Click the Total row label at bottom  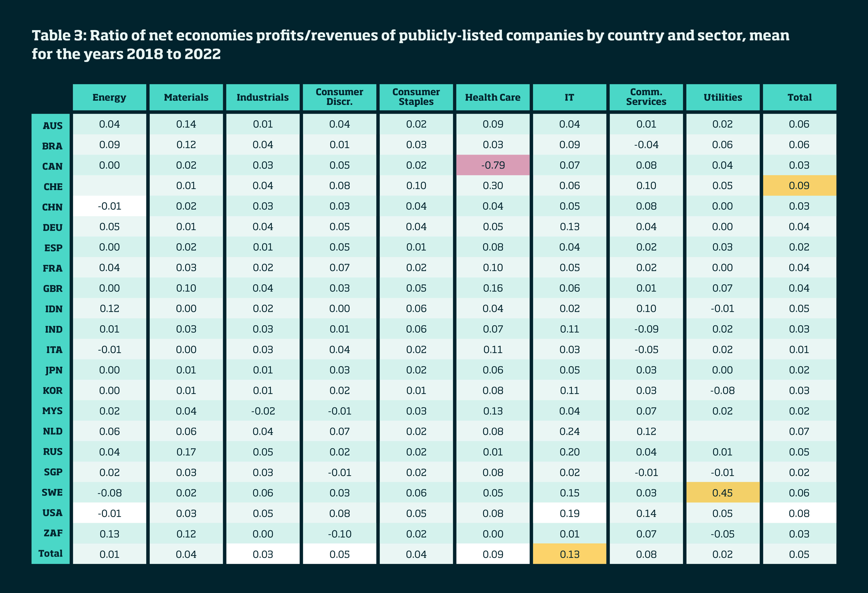51,553
